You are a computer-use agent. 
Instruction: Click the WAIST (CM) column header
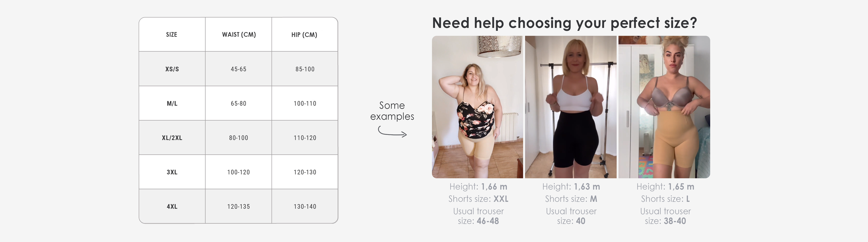click(239, 34)
